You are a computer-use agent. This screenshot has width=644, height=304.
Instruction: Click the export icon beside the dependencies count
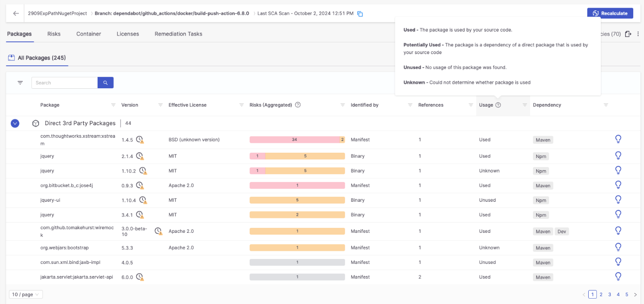click(628, 34)
